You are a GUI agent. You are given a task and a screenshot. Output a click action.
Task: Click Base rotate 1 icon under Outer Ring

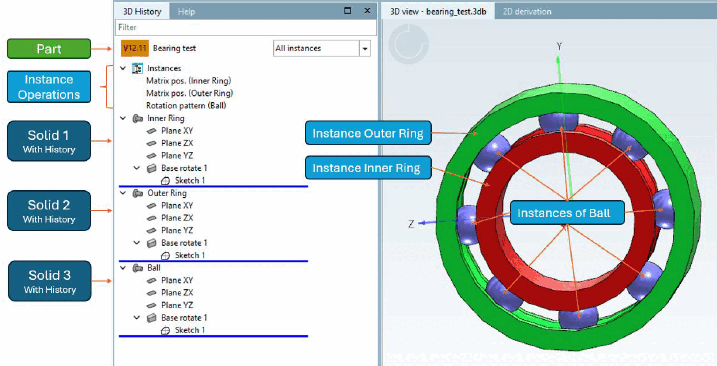click(x=151, y=243)
